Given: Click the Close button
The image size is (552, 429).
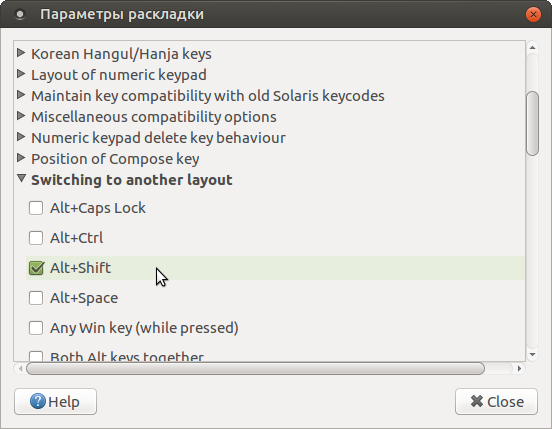Looking at the screenshot, I should (496, 402).
